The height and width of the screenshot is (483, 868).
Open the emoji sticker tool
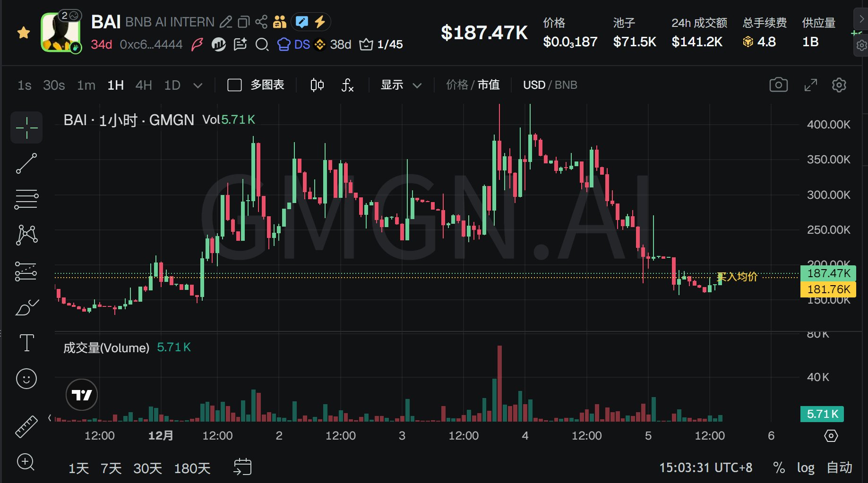click(26, 379)
